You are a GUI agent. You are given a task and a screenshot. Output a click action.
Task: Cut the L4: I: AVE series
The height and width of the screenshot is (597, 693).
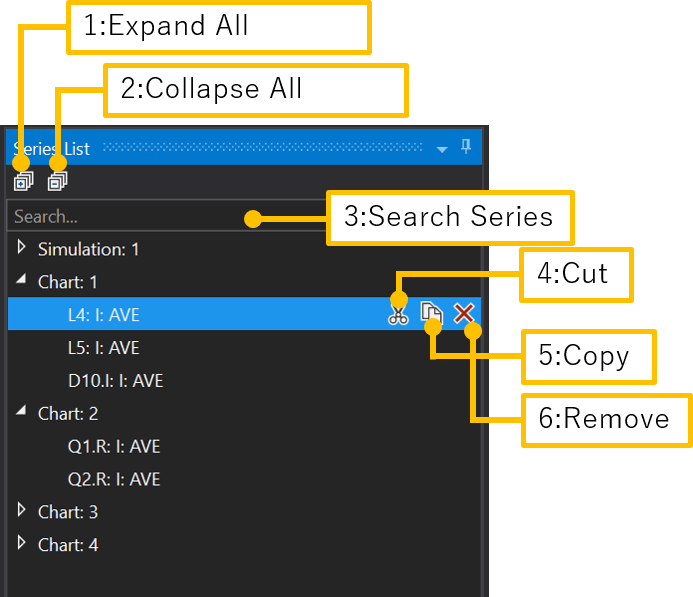pos(398,315)
